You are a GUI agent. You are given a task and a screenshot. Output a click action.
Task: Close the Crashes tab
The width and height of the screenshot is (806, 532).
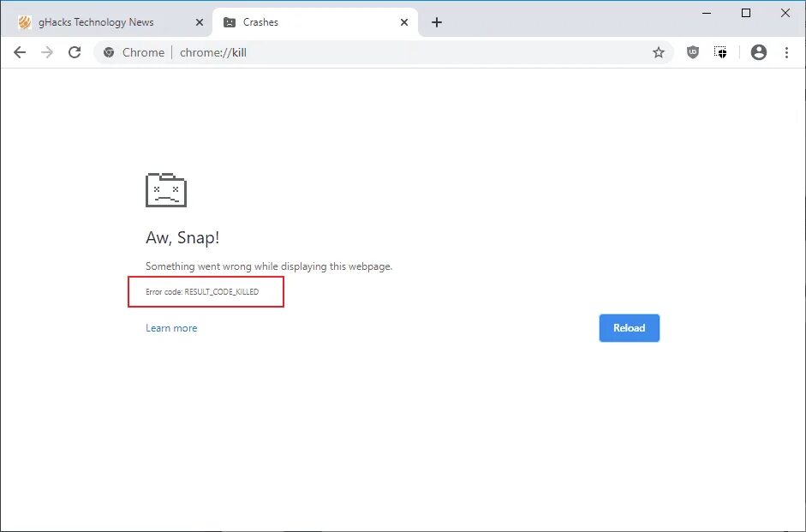404,22
